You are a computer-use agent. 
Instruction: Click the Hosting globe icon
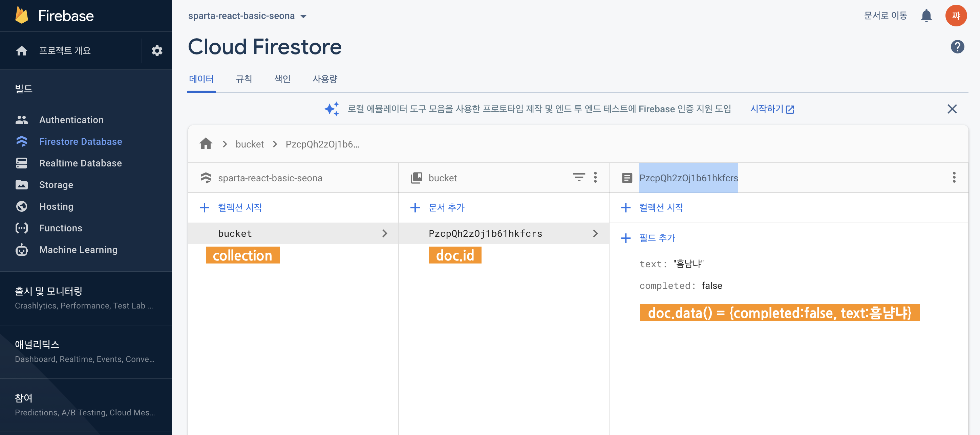tap(22, 206)
